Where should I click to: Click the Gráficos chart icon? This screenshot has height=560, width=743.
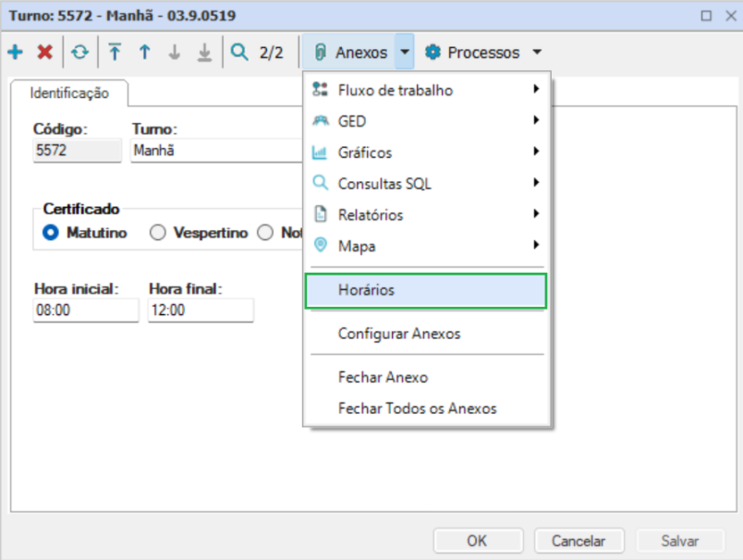(320, 152)
